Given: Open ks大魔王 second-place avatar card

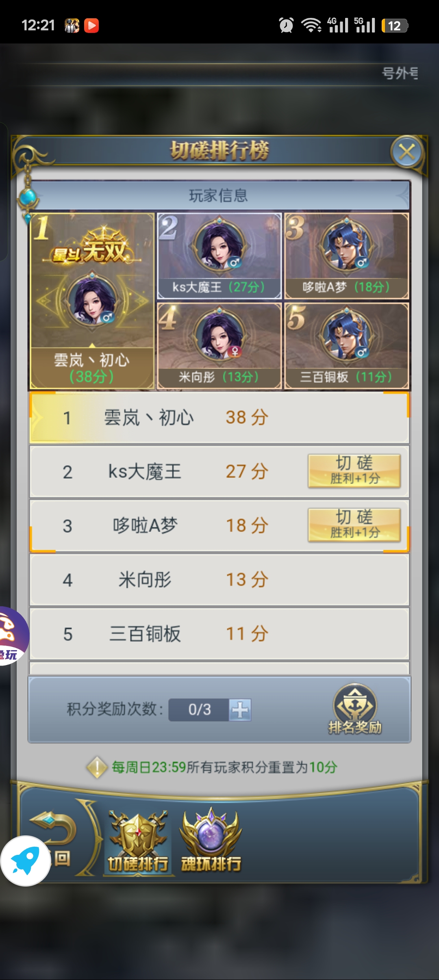Looking at the screenshot, I should (219, 256).
